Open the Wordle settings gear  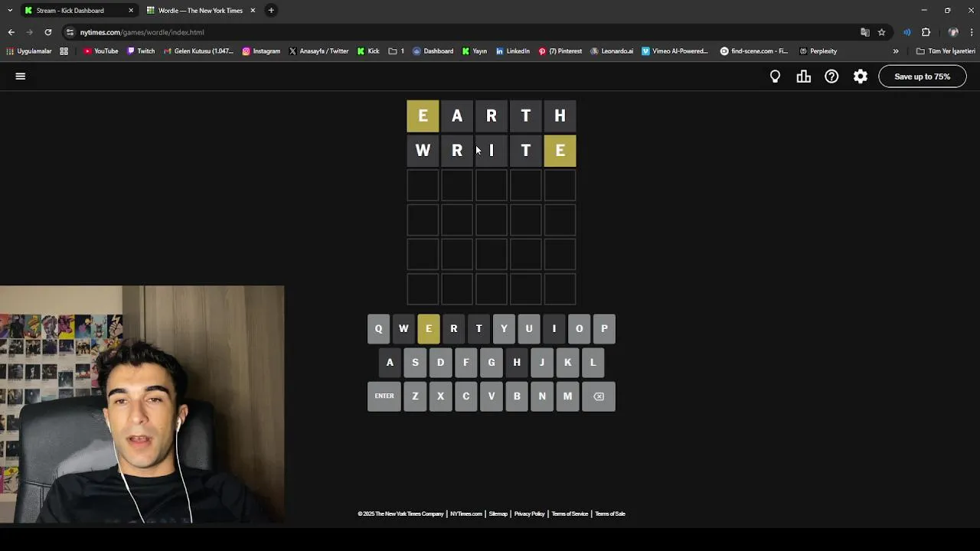click(861, 77)
